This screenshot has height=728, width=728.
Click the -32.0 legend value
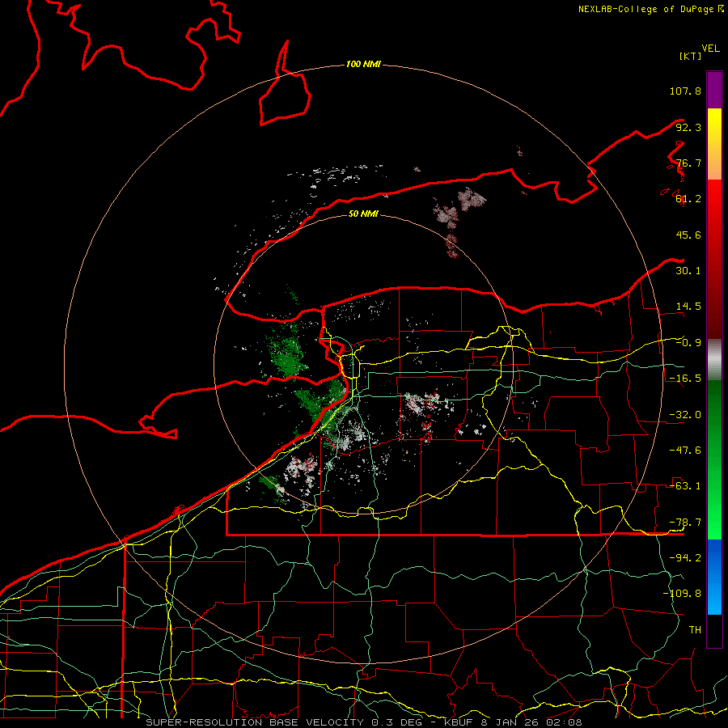(x=685, y=415)
